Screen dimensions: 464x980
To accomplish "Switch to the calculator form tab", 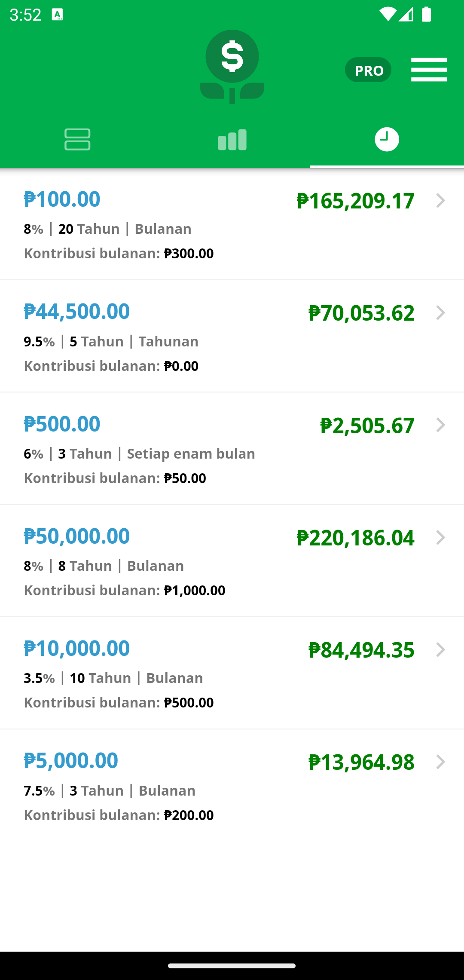I will (x=77, y=139).
